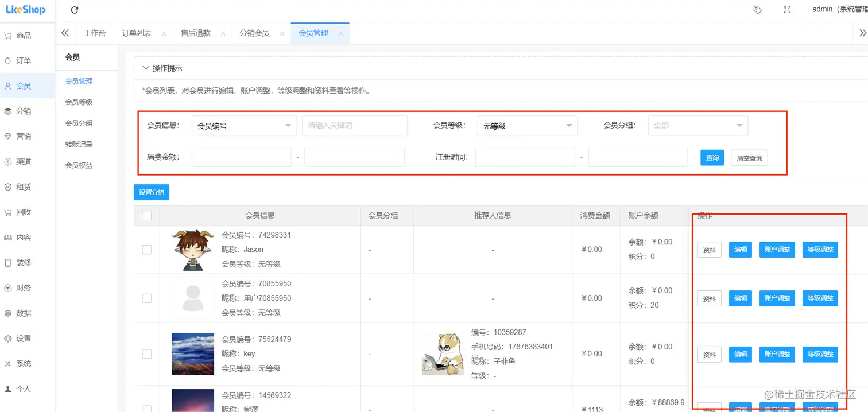
Task: Click the tag icon in top bar
Action: click(758, 10)
